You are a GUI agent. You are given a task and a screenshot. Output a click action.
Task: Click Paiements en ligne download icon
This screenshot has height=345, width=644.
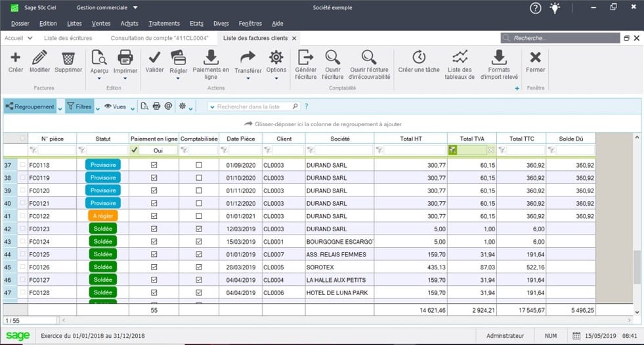[x=211, y=57]
